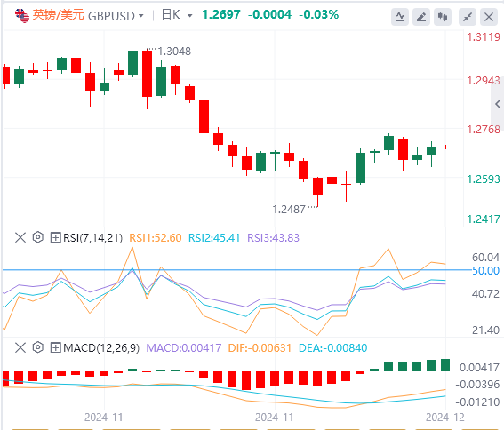
Task: Open the candlestick chart style icon
Action: pos(443,17)
